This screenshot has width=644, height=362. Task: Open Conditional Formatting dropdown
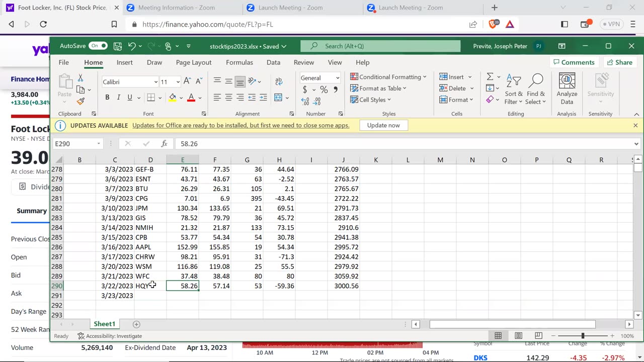click(x=388, y=77)
